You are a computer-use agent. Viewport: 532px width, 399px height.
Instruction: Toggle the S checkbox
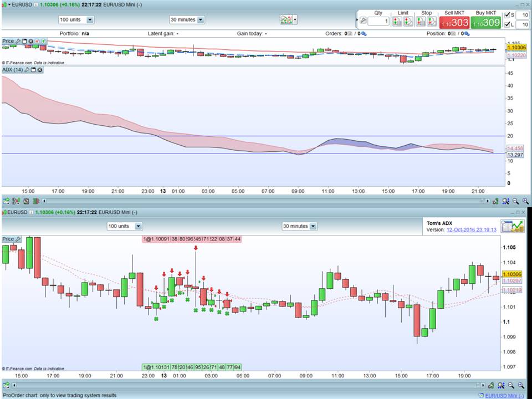[507, 15]
